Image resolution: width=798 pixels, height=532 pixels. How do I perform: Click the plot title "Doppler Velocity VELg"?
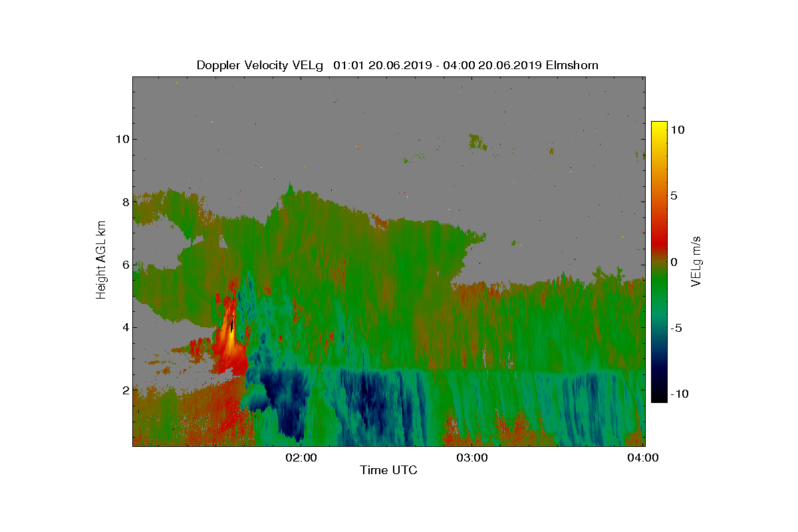click(x=260, y=65)
